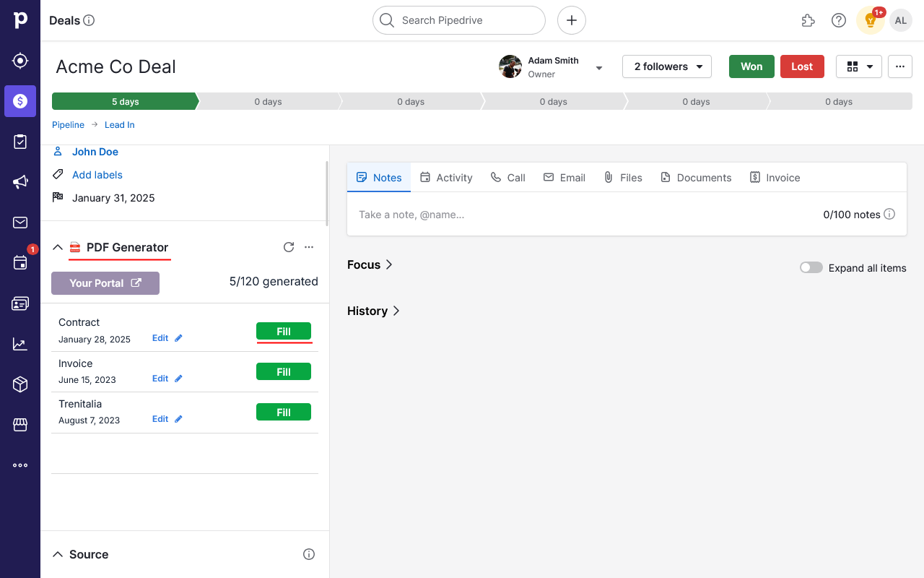Open the Insights chart icon in sidebar

coord(20,344)
